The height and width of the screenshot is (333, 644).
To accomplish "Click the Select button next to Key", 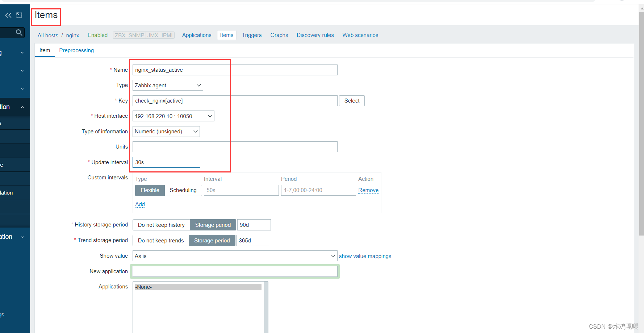I will pyautogui.click(x=352, y=101).
